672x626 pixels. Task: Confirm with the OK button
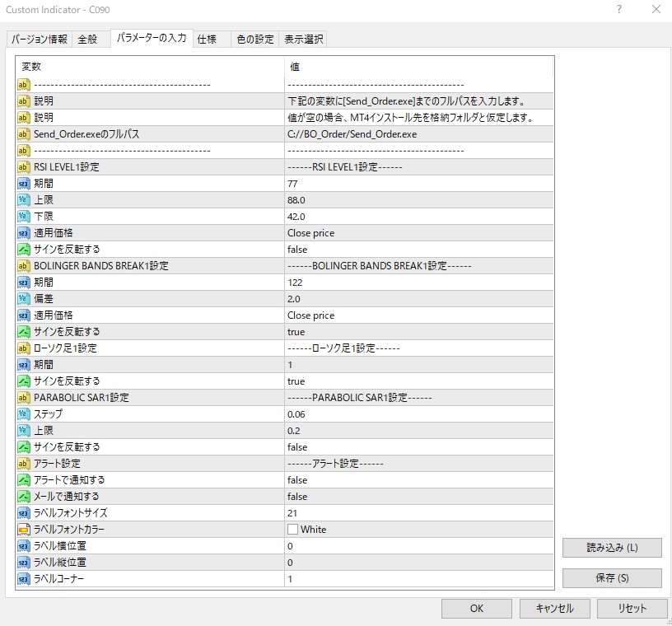click(477, 609)
